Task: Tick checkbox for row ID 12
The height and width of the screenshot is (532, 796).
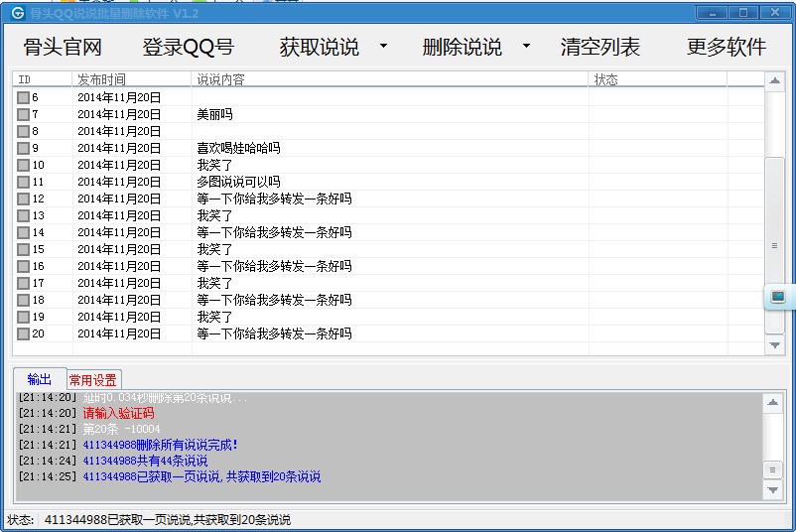Action: tap(24, 199)
